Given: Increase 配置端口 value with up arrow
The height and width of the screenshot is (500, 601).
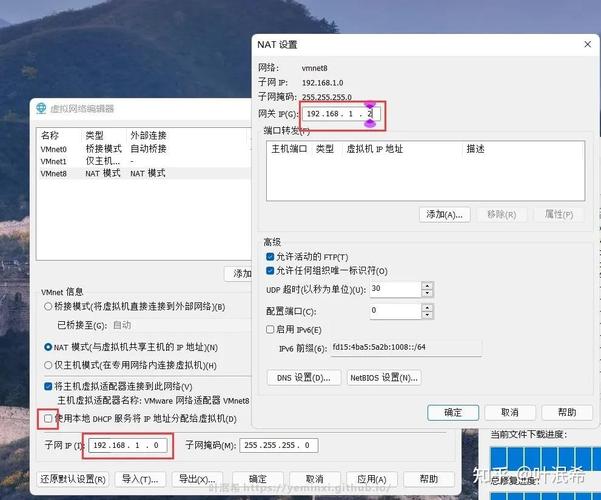Looking at the screenshot, I should [427, 307].
